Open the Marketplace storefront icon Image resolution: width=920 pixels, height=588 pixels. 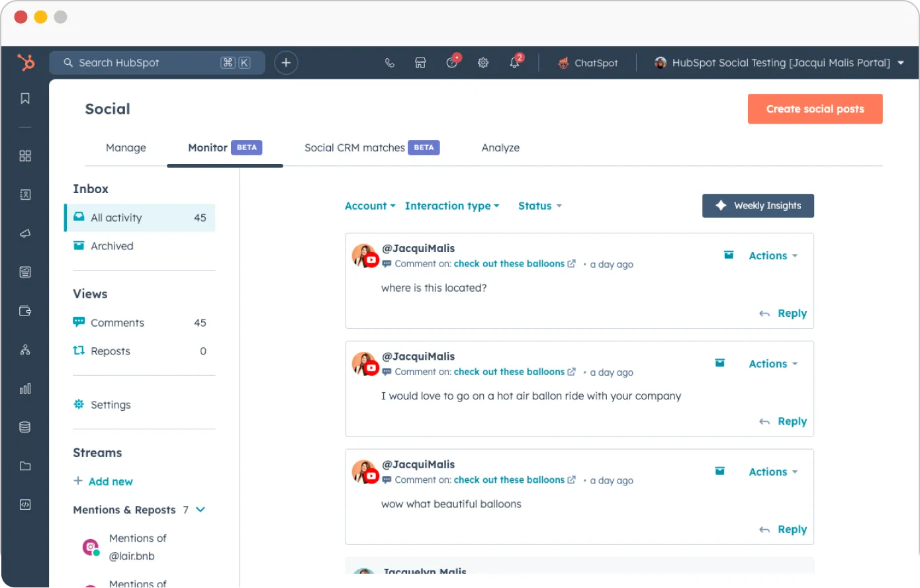[420, 63]
